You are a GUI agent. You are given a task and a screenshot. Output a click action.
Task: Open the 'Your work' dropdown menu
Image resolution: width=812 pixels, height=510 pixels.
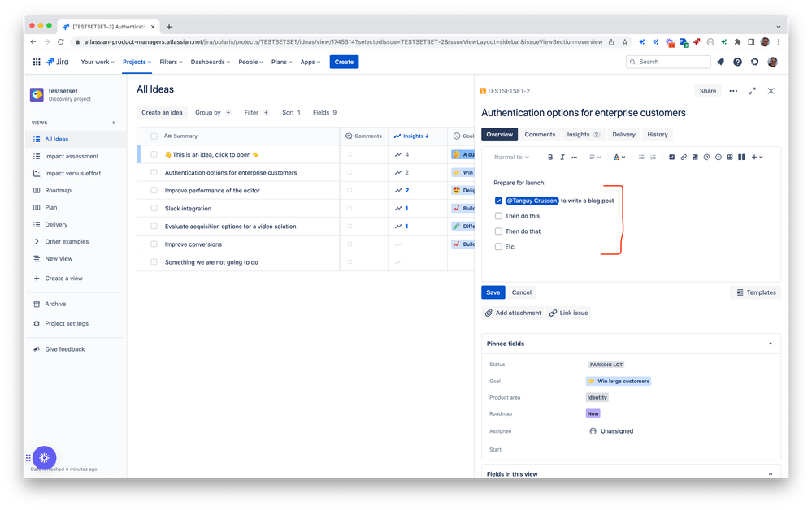tap(98, 62)
